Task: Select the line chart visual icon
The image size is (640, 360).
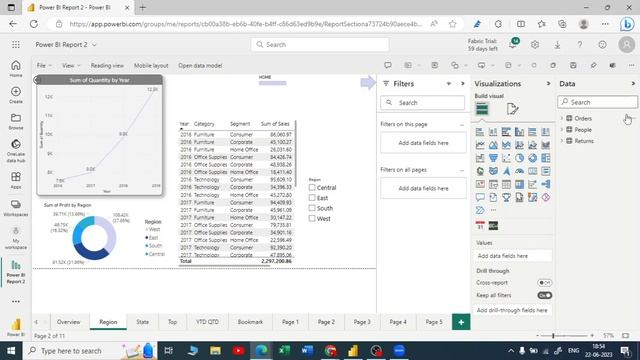Action: (480, 145)
